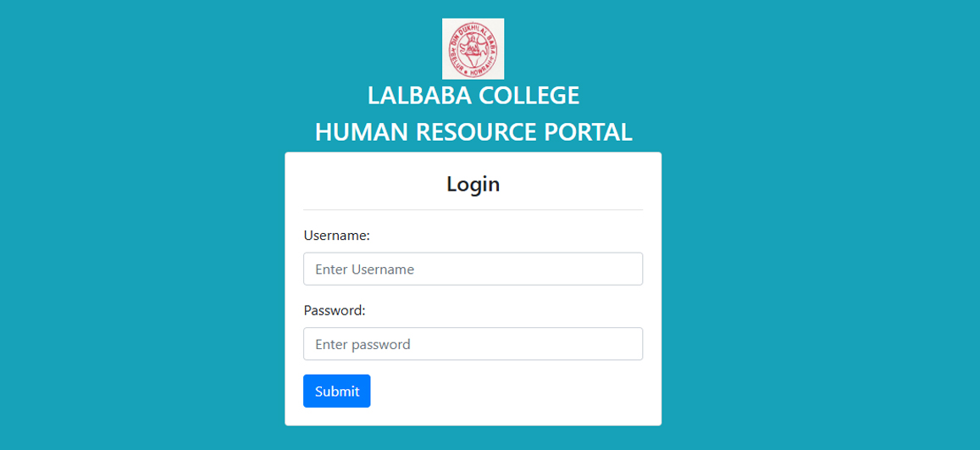Click the Submit button
980x450 pixels.
coord(337,392)
